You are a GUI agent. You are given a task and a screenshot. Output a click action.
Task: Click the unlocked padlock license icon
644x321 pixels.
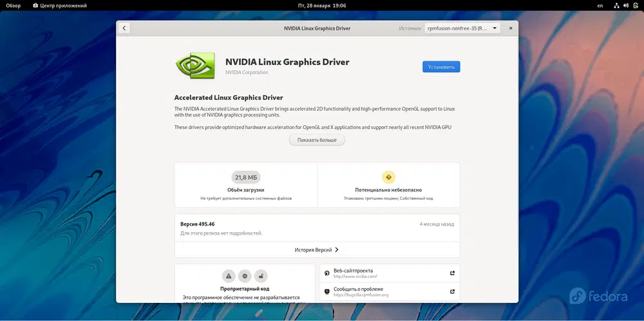pos(261,276)
